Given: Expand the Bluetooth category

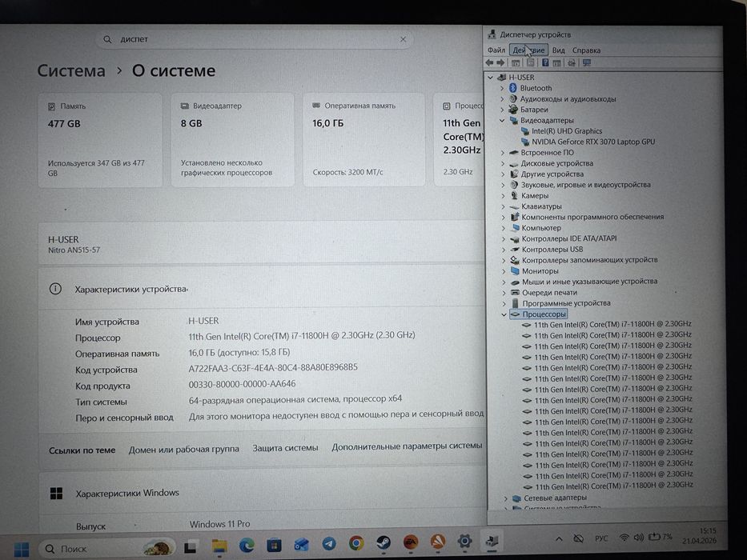Looking at the screenshot, I should [502, 88].
